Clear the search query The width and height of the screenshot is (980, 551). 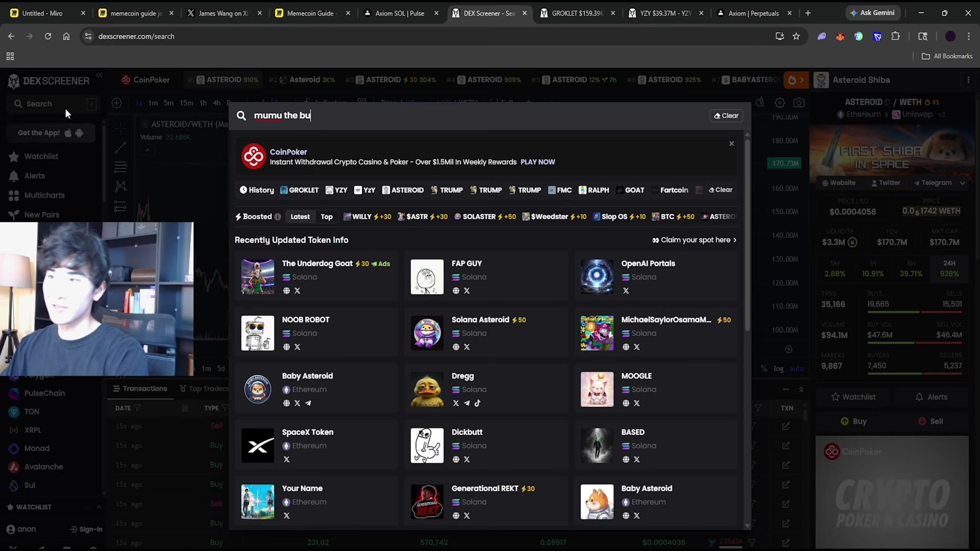click(x=726, y=116)
